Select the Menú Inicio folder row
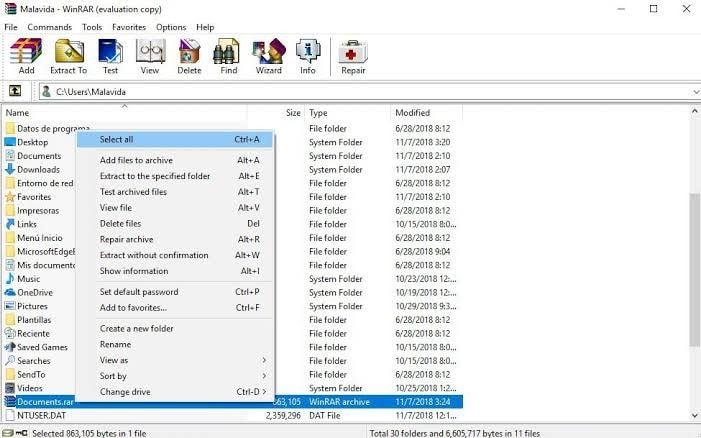Screen dimensions: 701x438 point(232,238)
